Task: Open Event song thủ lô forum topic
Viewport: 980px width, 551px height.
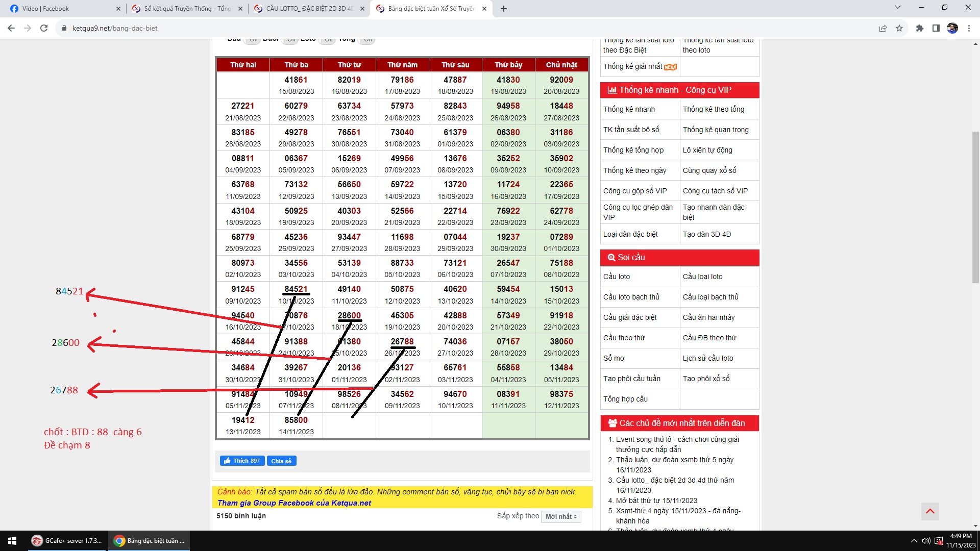Action: pos(677,444)
